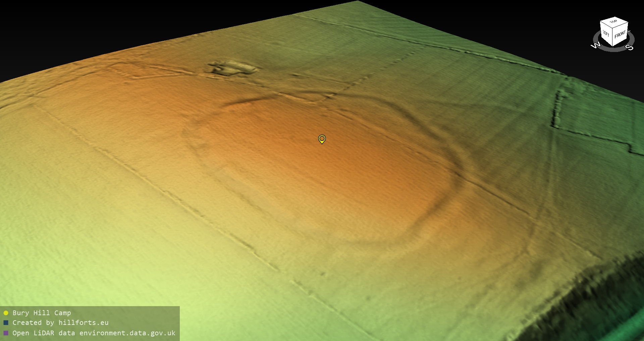Click the dark blue square in the legend

6,323
